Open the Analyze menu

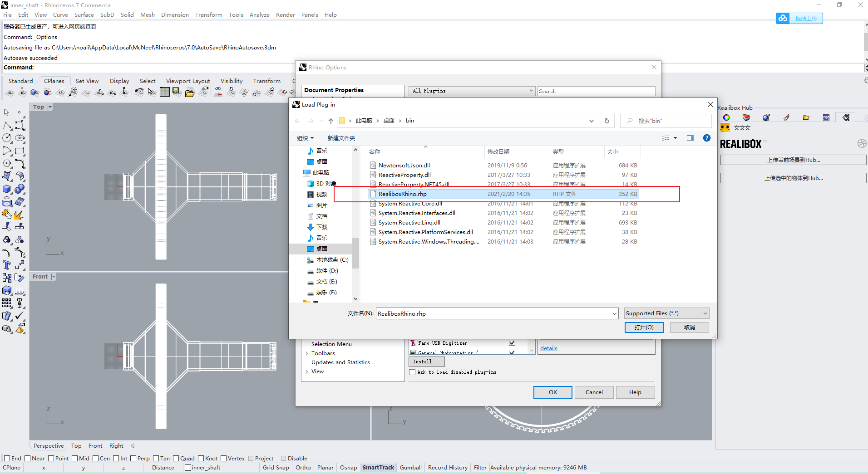tap(259, 15)
